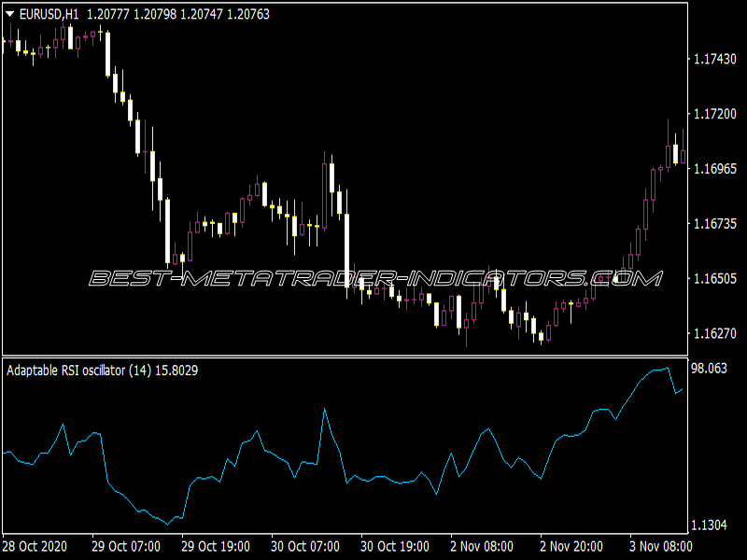Click the EURUSD,H1 chart symbol label
Image resolution: width=747 pixels, height=560 pixels.
click(x=49, y=15)
